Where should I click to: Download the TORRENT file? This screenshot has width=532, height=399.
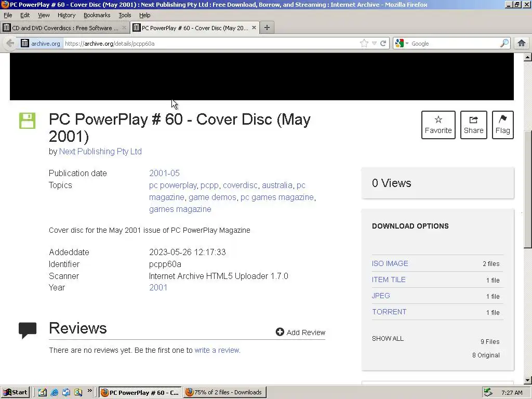pyautogui.click(x=389, y=312)
